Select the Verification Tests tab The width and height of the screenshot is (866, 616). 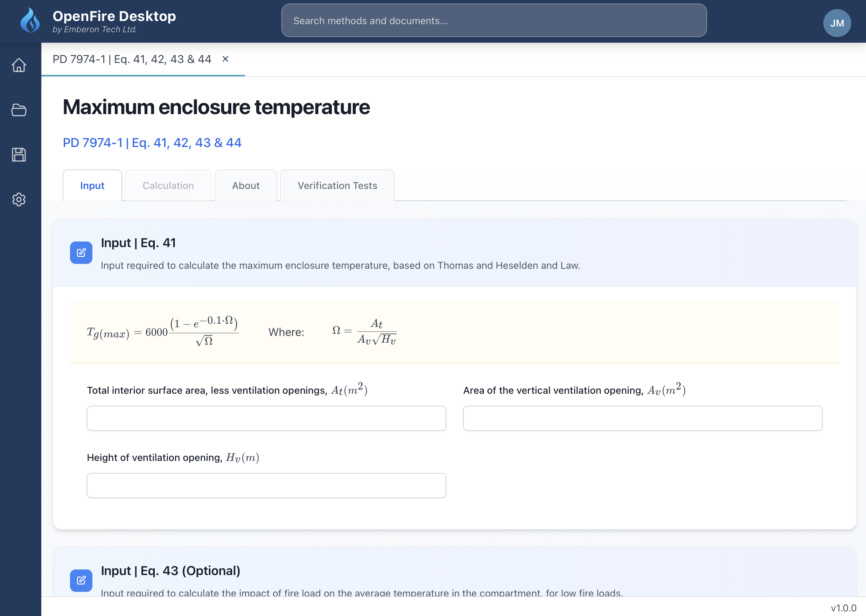point(337,185)
